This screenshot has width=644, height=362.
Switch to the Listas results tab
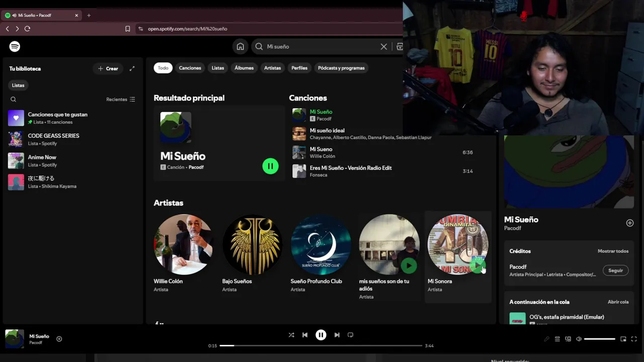218,68
